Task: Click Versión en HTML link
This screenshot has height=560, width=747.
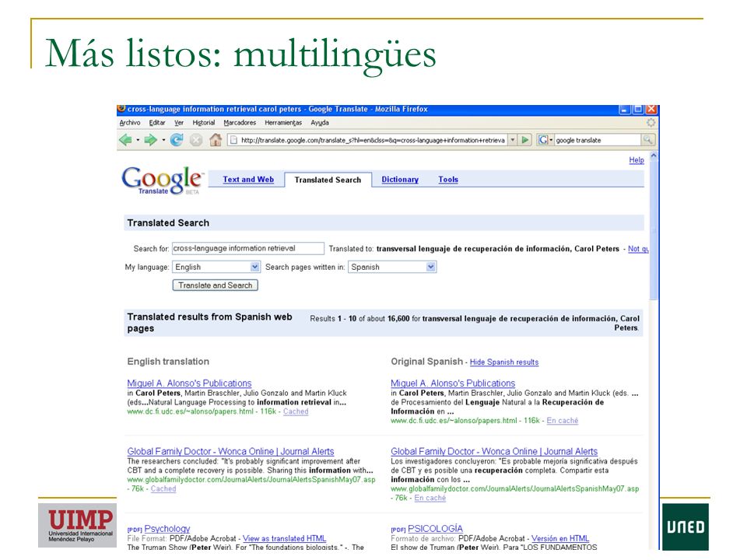Action: [x=560, y=538]
